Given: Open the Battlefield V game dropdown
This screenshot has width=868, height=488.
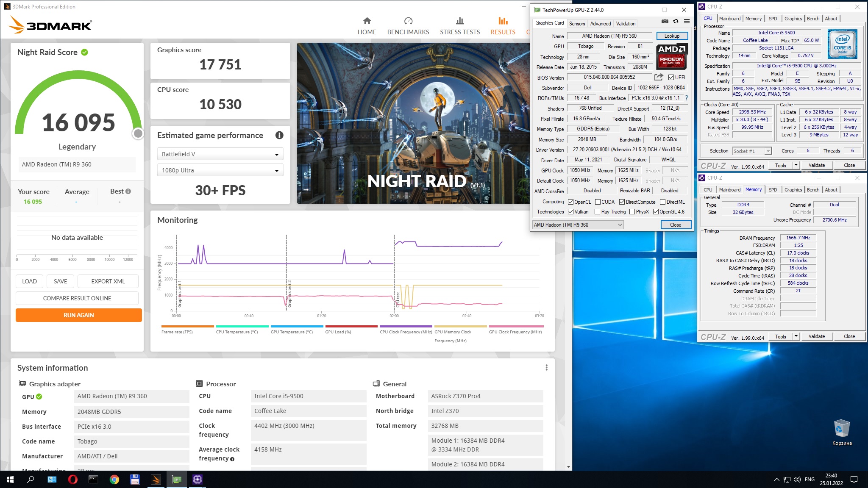Looking at the screenshot, I should (x=220, y=154).
